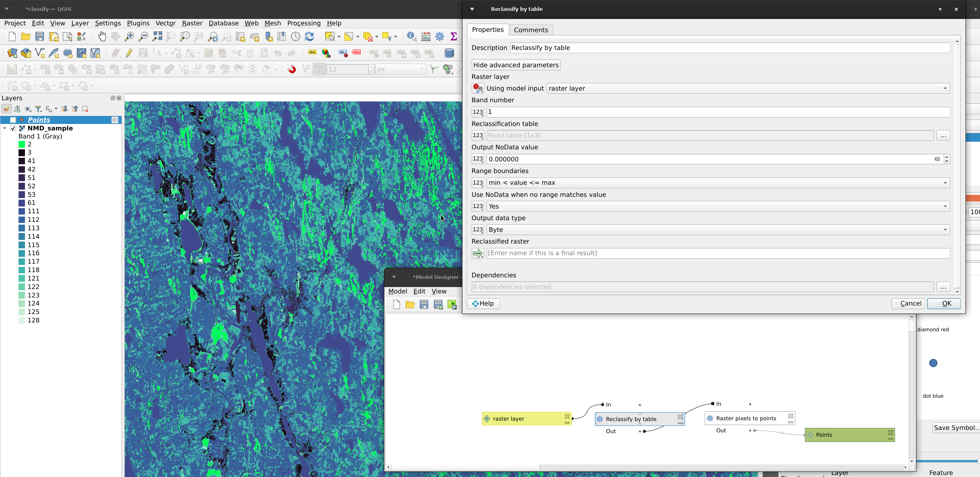980x477 pixels.
Task: Increase Output NoData value with up arrow
Action: [x=947, y=157]
